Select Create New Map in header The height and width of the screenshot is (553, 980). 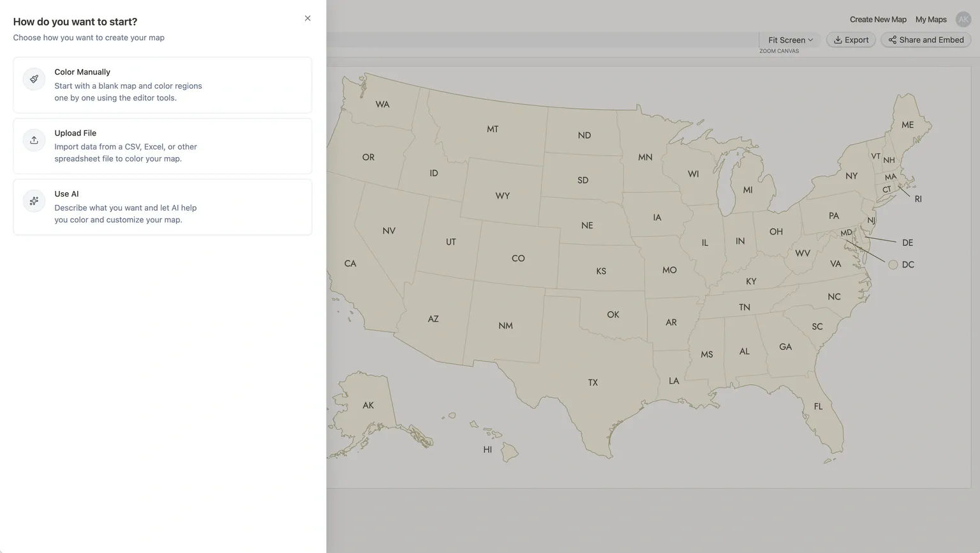[877, 20]
